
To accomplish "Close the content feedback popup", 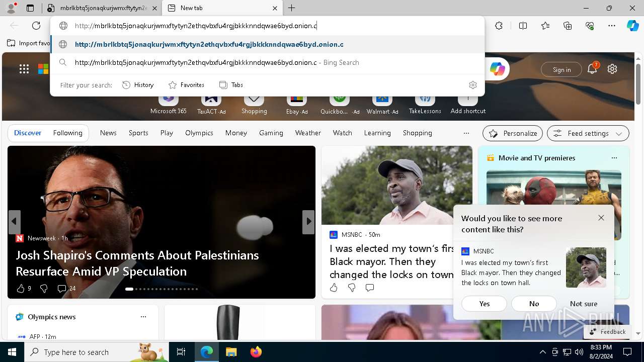I will 601,218.
